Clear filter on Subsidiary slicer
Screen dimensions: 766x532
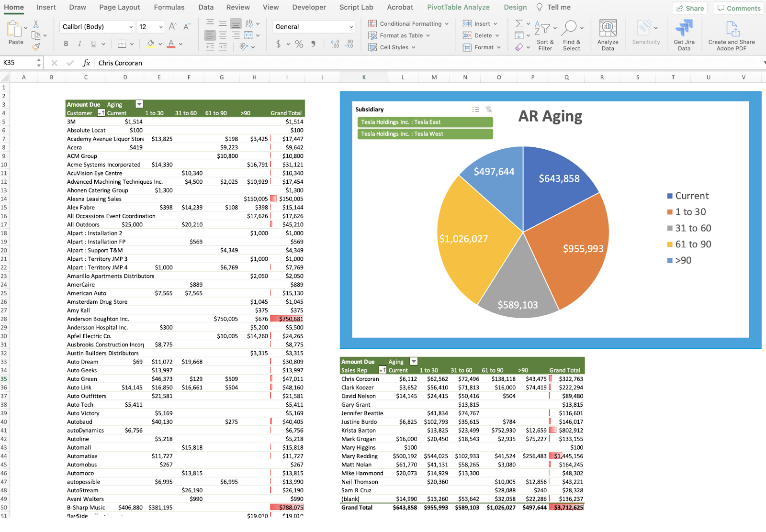pyautogui.click(x=489, y=110)
